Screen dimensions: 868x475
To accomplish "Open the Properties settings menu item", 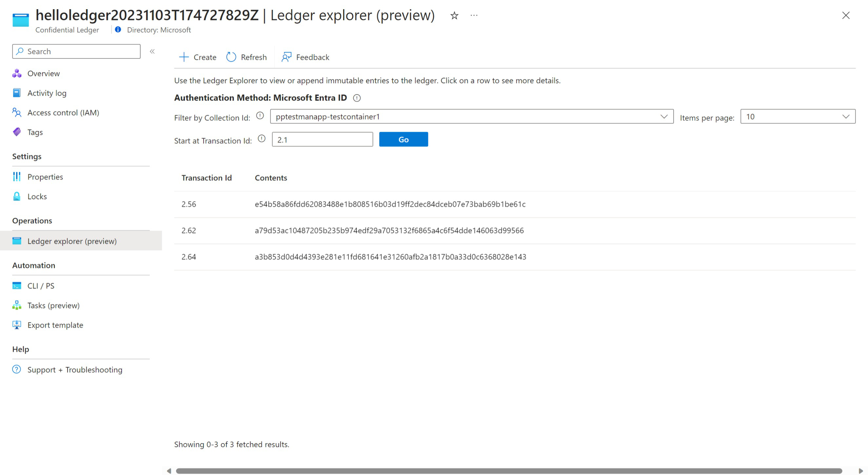I will 46,177.
